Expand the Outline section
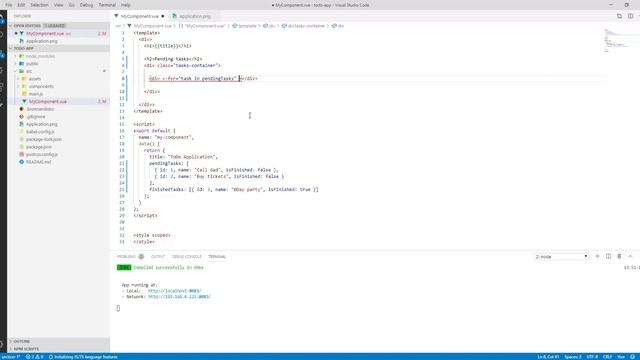This screenshot has height=360, width=640. click(x=21, y=341)
